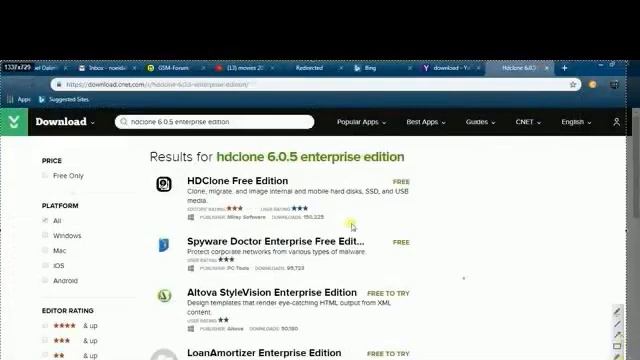Click the Windows platform icon under Spyware Doctor
Image resolution: width=640 pixels, height=360 pixels.
(x=191, y=268)
